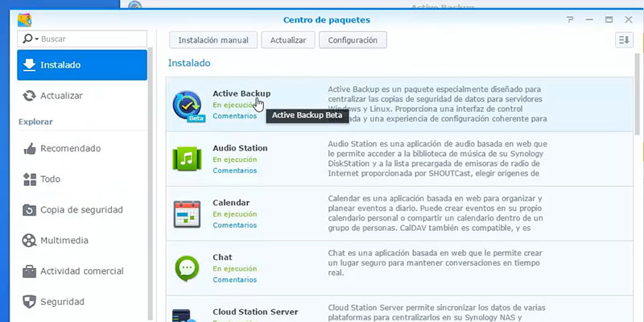Click the Instalado download icon

pyautogui.click(x=29, y=65)
